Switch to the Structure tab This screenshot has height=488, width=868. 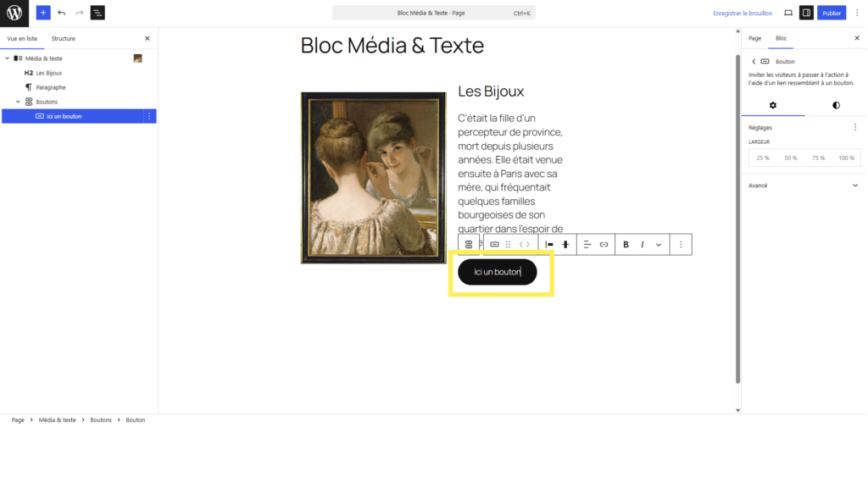tap(63, 39)
